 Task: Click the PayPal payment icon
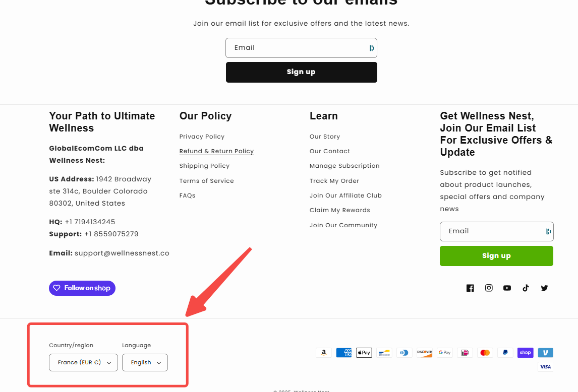[x=505, y=353]
